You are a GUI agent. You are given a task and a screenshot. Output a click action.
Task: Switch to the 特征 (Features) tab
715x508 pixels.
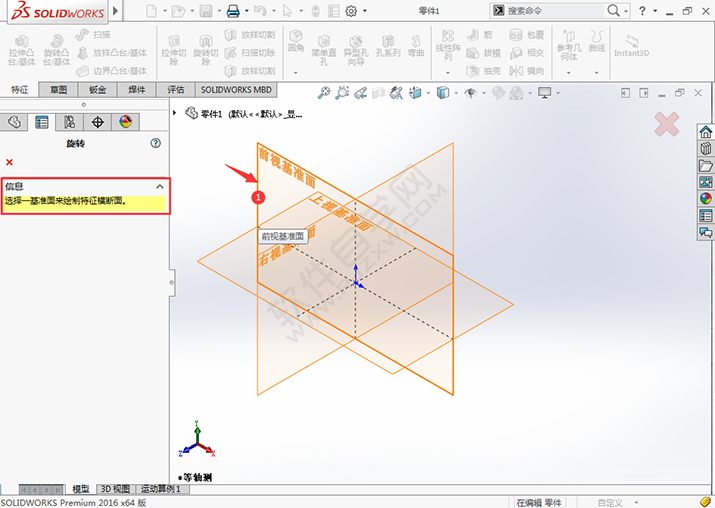point(20,90)
